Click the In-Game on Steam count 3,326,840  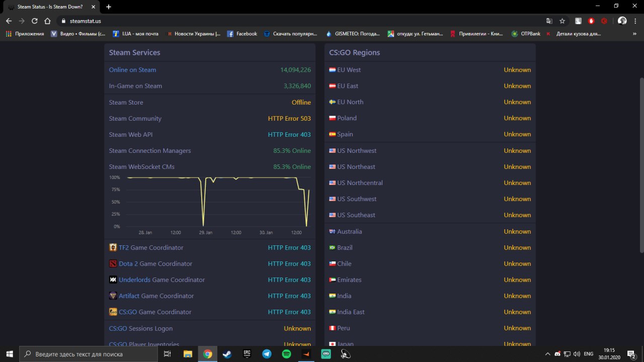point(297,86)
